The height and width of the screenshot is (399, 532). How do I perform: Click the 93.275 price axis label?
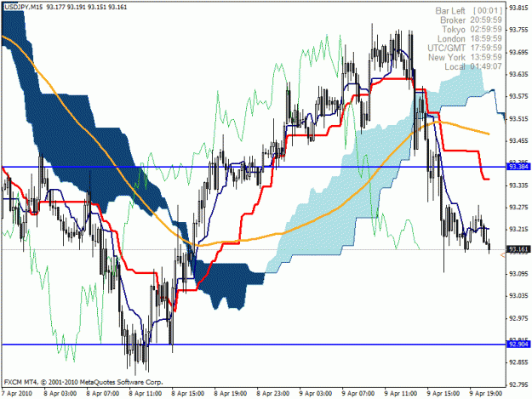point(518,208)
